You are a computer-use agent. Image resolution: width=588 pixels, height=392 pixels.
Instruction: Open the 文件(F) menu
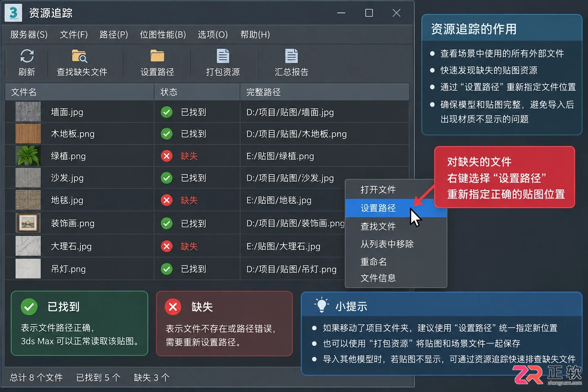point(74,35)
